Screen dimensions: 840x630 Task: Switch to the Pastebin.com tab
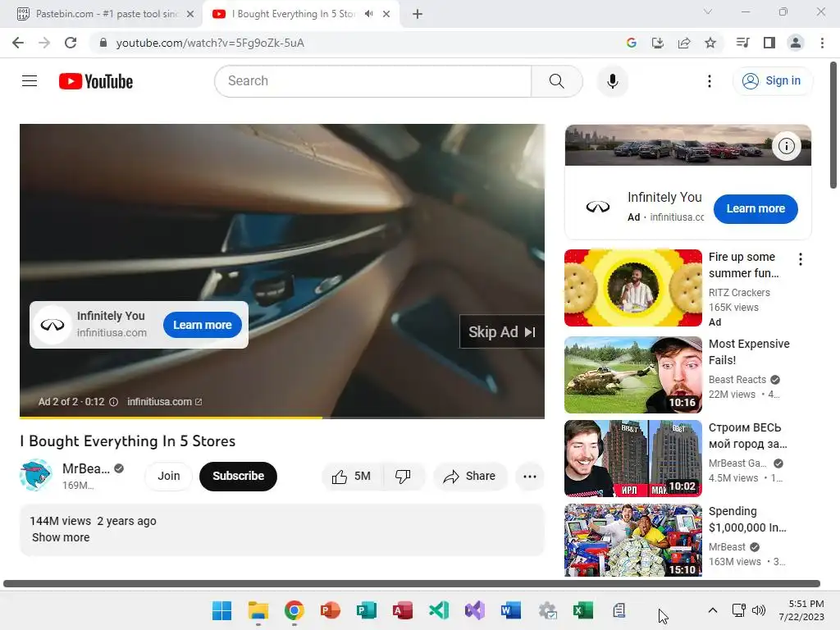[106, 14]
